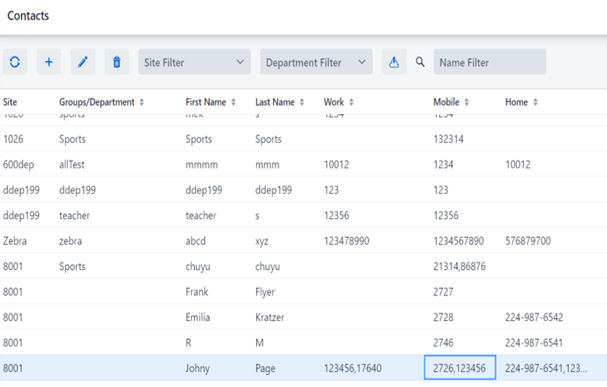Select site Zebra cell

15,241
